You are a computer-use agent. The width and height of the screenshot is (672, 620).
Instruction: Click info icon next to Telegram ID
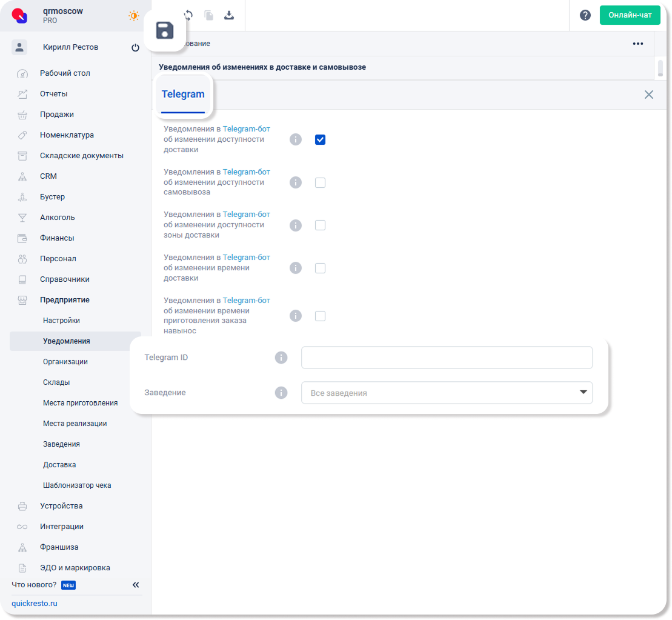point(281,358)
